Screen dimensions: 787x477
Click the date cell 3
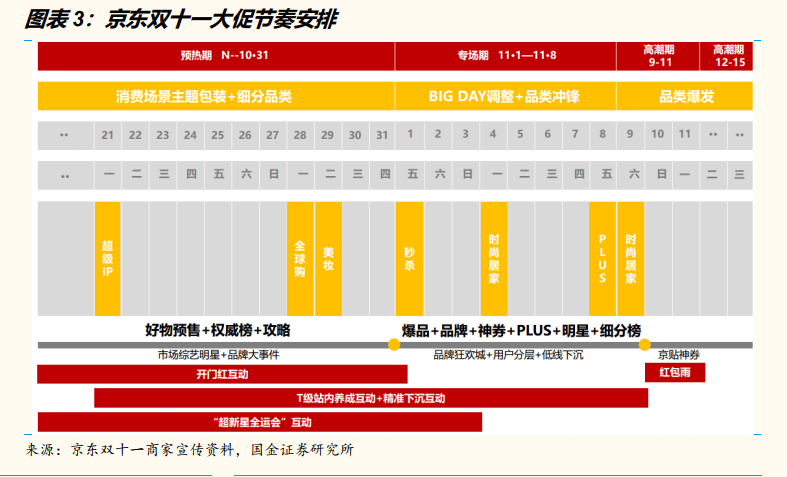pos(465,135)
